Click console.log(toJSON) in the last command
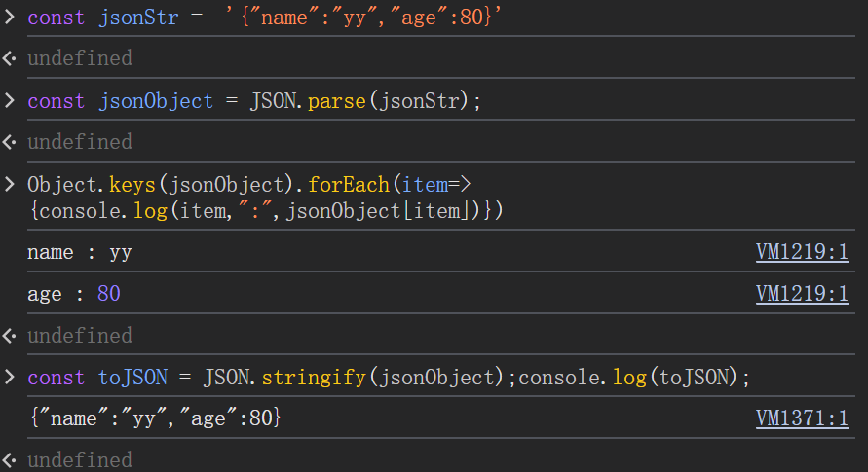 click(x=627, y=378)
